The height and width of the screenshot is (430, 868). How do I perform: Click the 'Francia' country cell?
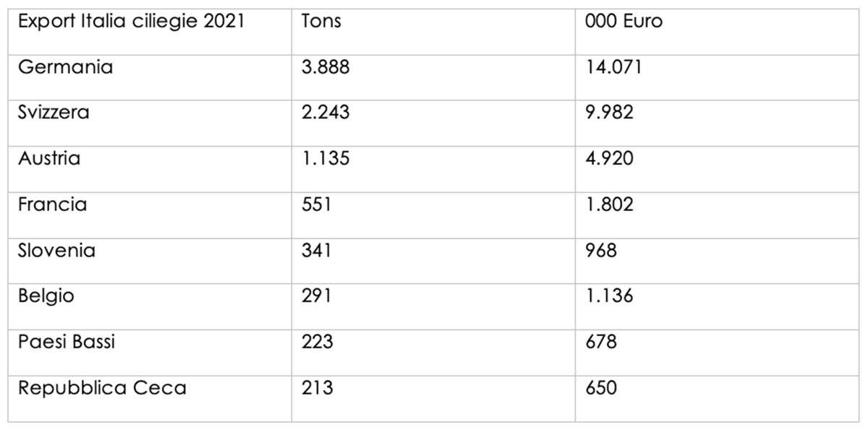pyautogui.click(x=150, y=215)
